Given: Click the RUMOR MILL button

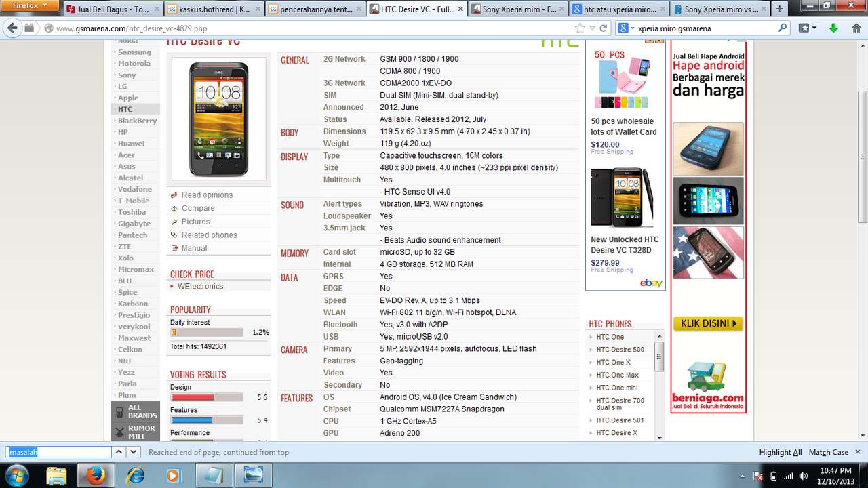Looking at the screenshot, I should [x=136, y=432].
